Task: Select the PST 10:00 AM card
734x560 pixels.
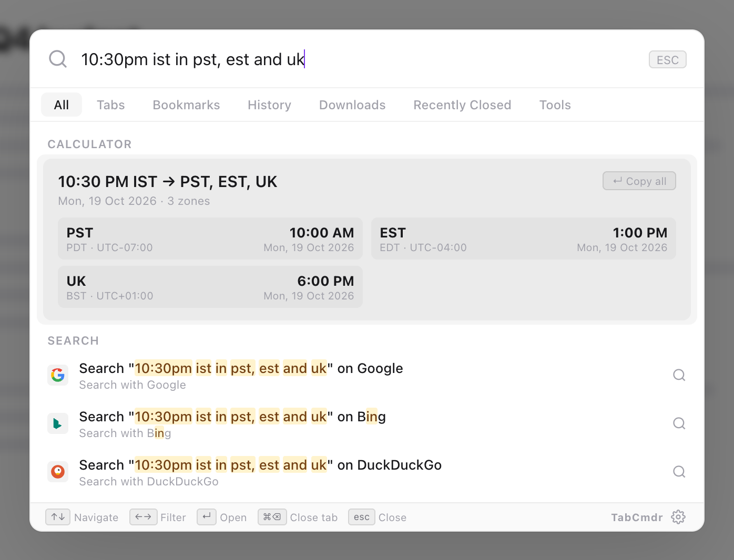Action: click(x=210, y=238)
